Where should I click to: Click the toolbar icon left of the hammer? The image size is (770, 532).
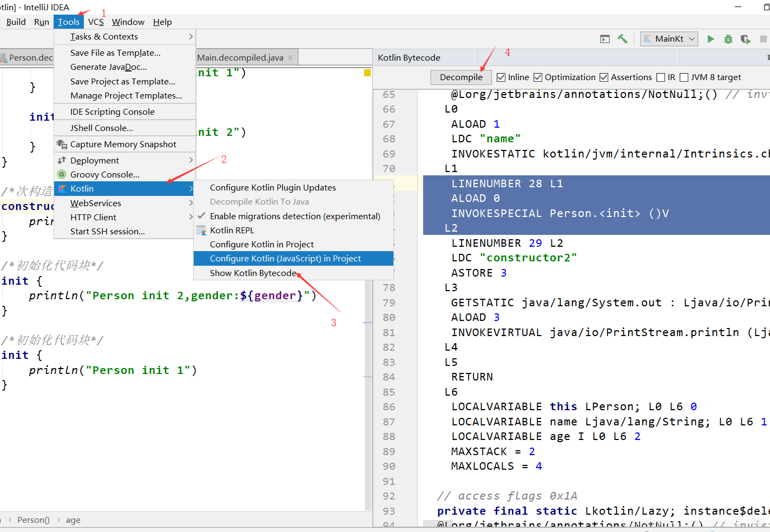[605, 39]
